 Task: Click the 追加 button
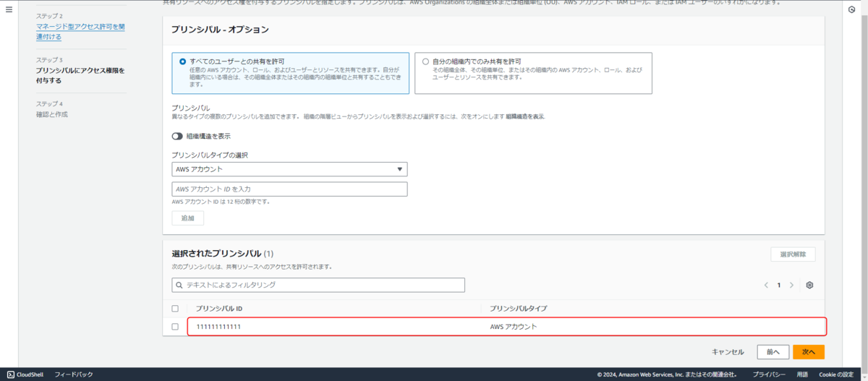coord(187,218)
